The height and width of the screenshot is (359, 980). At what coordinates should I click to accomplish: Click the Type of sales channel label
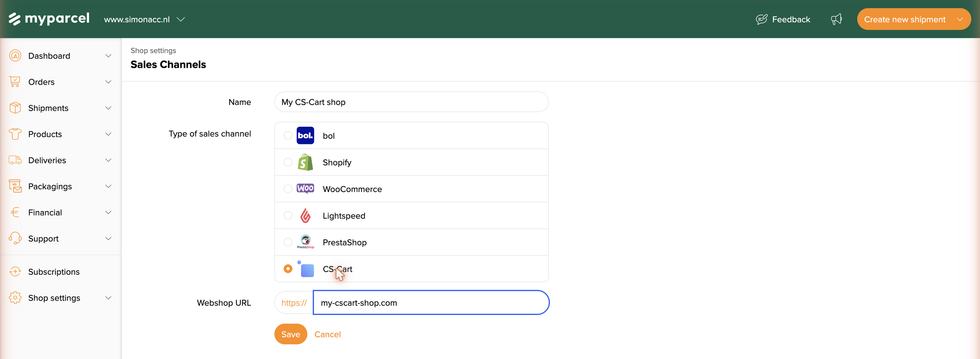pos(210,134)
